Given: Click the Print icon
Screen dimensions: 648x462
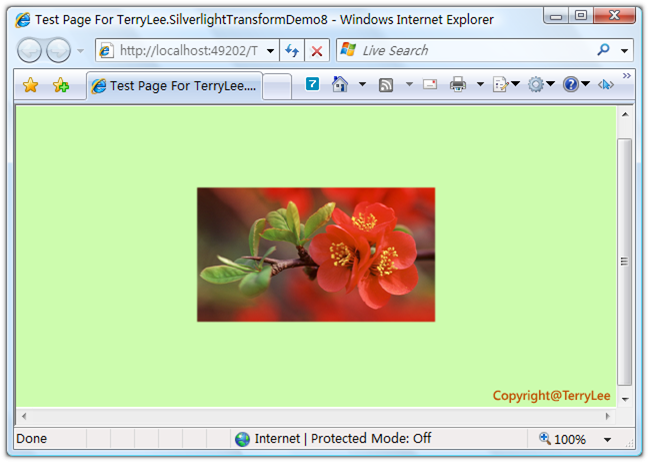Looking at the screenshot, I should (457, 84).
